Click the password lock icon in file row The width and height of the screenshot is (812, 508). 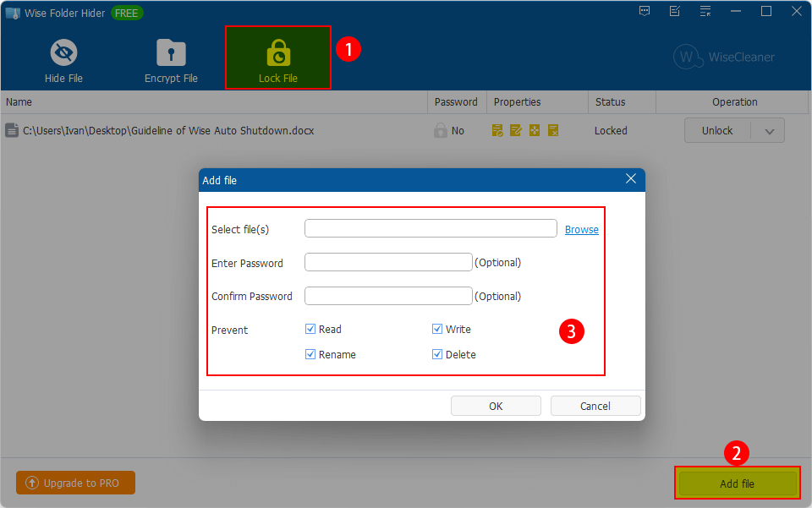click(440, 130)
